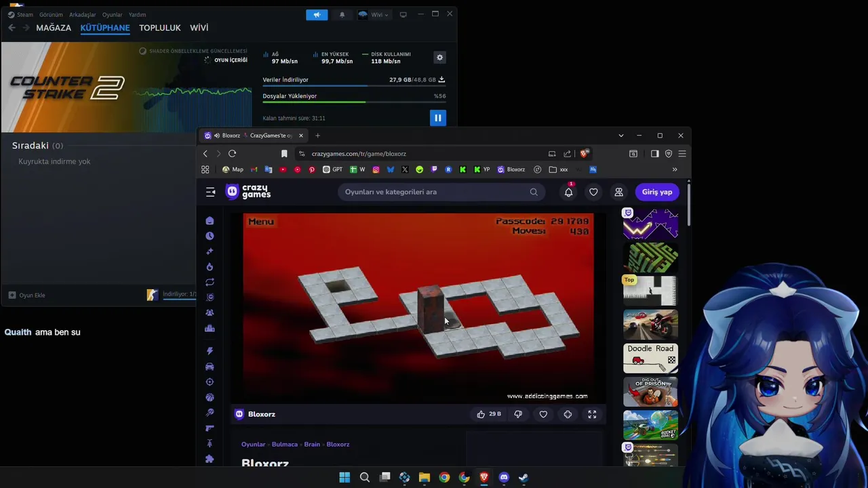Open the Bloxorz bookmark
The image size is (868, 488).
tap(511, 169)
